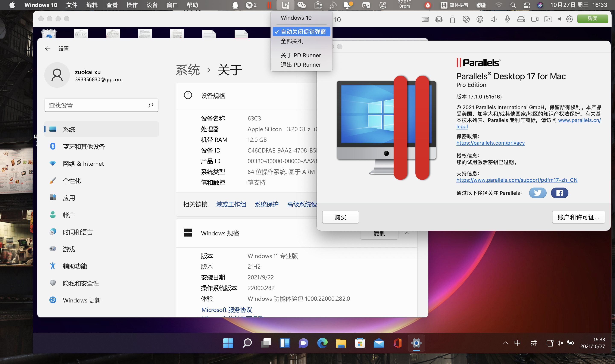Unmute the speaker icon in Windows tray
The height and width of the screenshot is (364, 615).
point(560,343)
